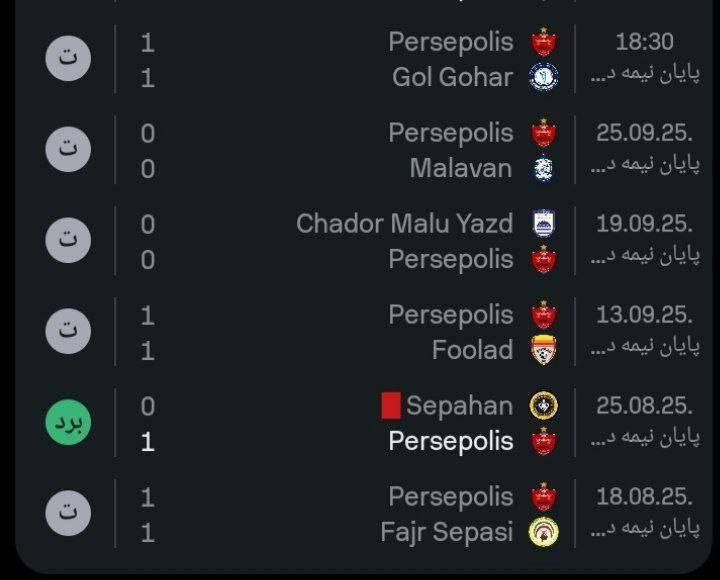Click the Gol Gohar team crest
The width and height of the screenshot is (720, 580).
(543, 77)
